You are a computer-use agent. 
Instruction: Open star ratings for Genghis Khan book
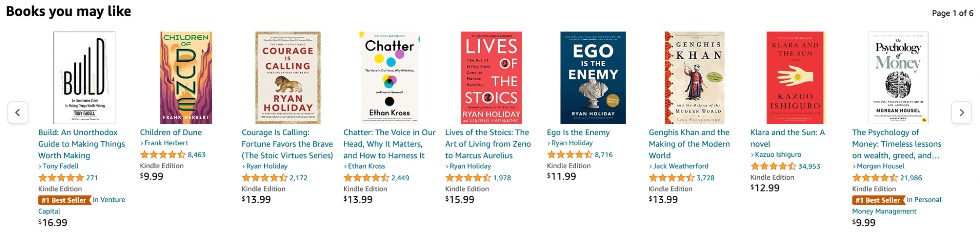672,178
